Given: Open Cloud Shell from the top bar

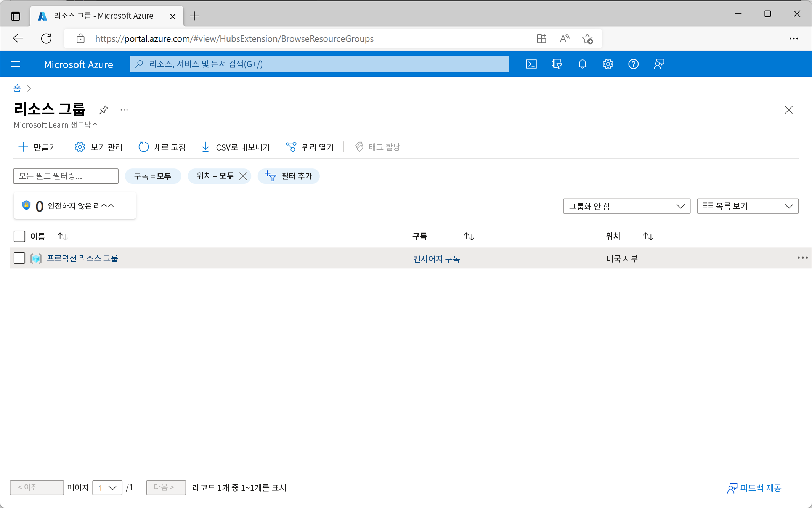Looking at the screenshot, I should point(531,64).
